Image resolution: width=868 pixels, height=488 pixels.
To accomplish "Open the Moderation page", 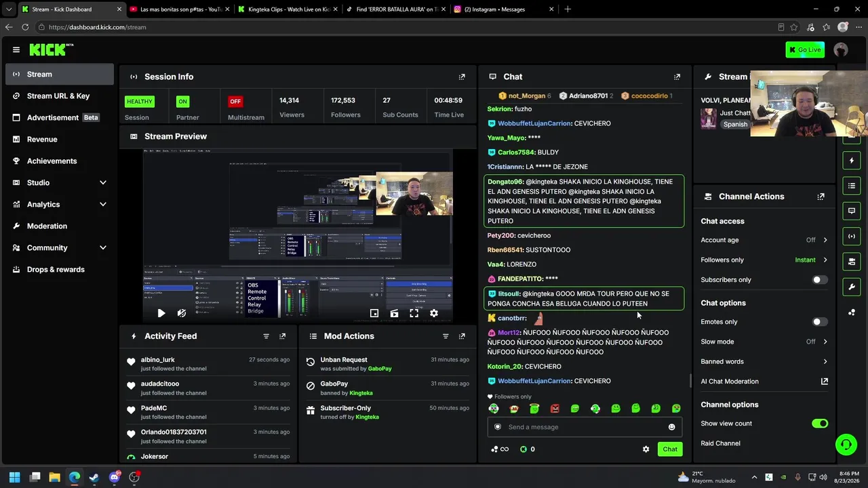I will click(x=60, y=226).
